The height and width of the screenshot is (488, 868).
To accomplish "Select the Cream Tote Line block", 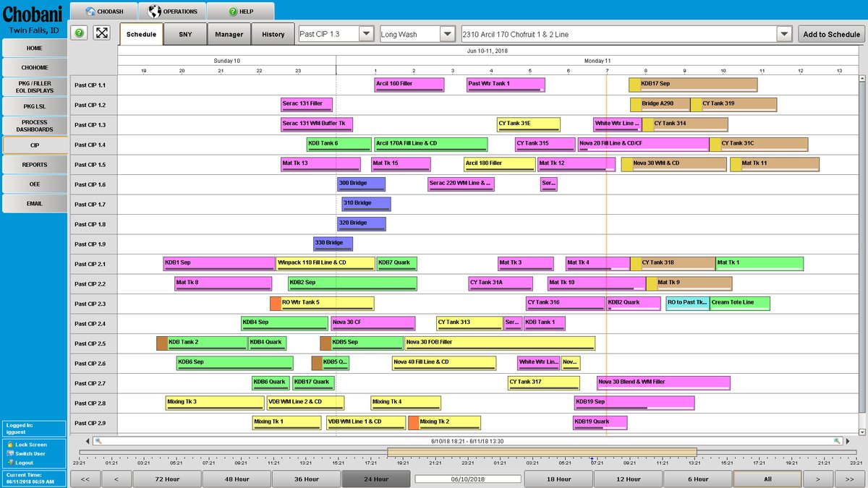I will (739, 304).
